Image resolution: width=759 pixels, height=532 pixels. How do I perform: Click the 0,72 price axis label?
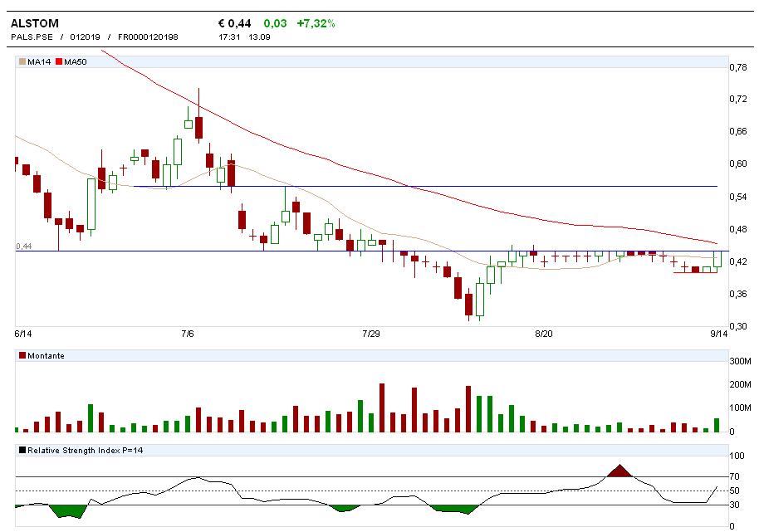tap(738, 99)
